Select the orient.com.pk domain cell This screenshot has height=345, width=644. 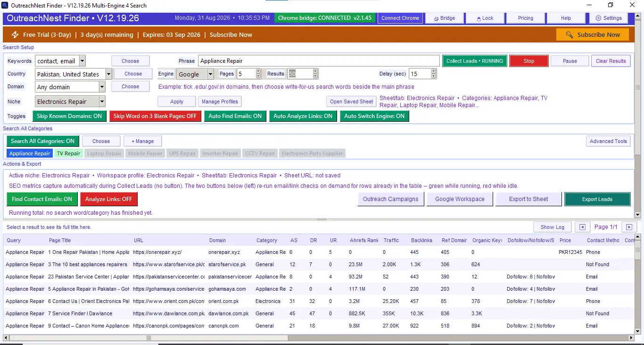[223, 301]
